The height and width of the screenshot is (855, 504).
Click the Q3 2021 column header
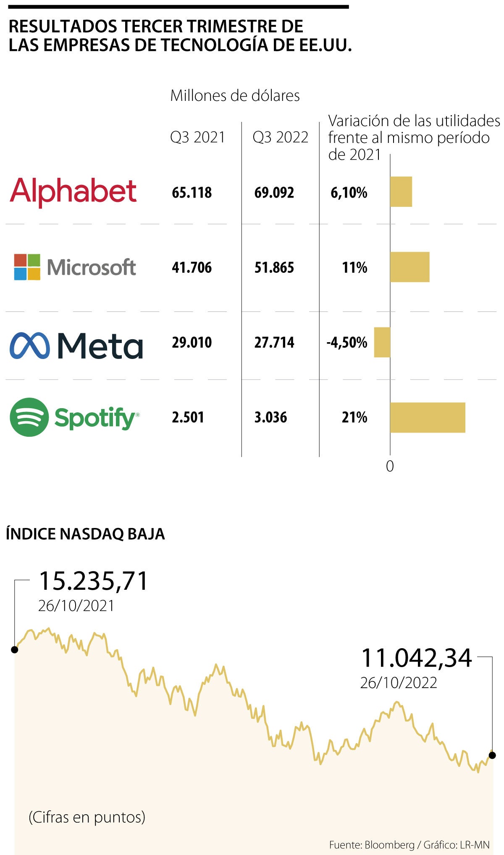197,137
